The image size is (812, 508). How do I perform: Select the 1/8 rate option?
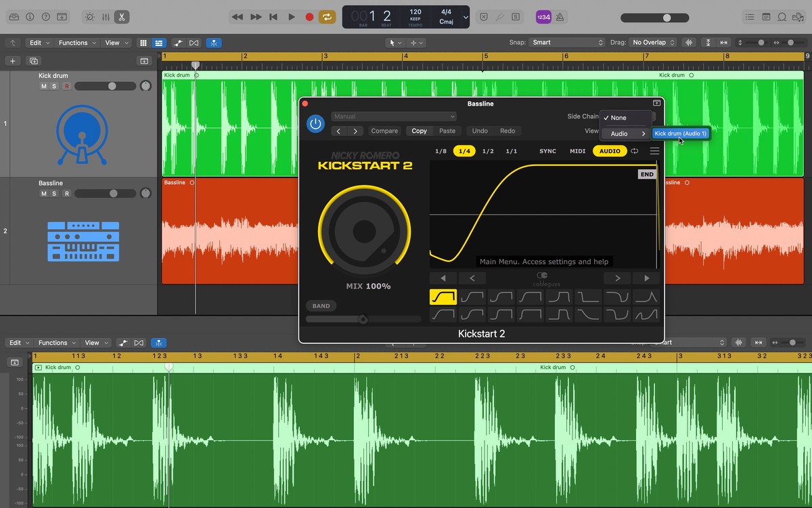441,151
